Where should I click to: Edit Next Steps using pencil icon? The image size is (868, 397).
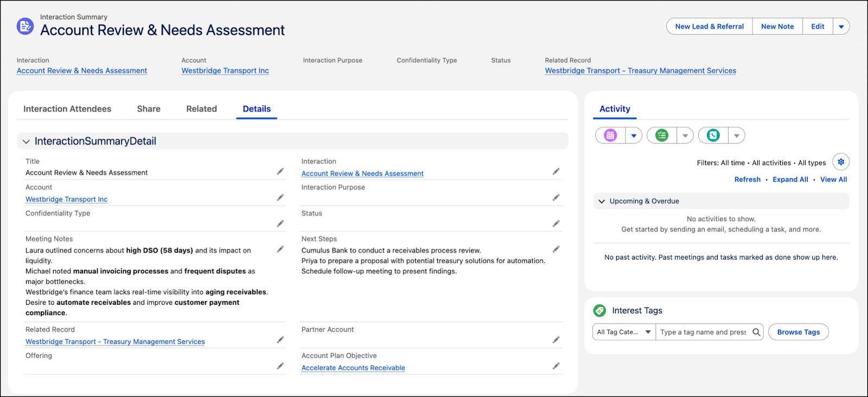[x=556, y=249]
